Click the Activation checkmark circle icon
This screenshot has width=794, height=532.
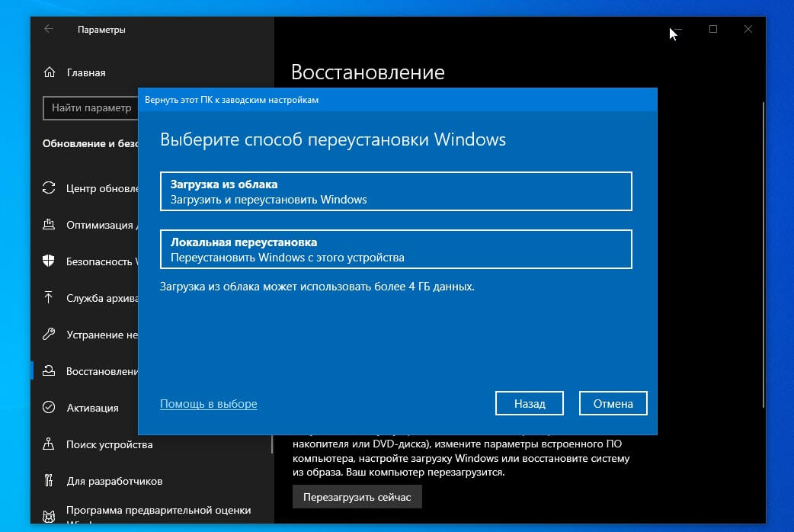pos(49,407)
